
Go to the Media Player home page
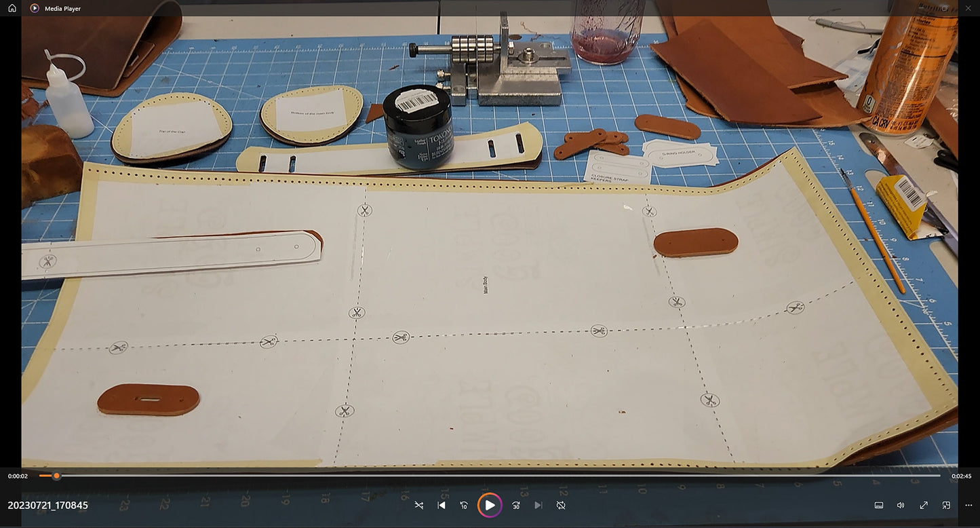12,8
